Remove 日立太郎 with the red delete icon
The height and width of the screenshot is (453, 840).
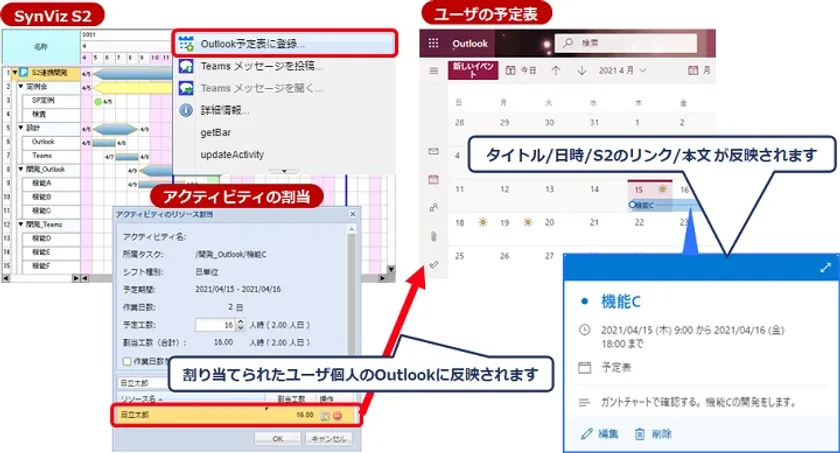338,416
